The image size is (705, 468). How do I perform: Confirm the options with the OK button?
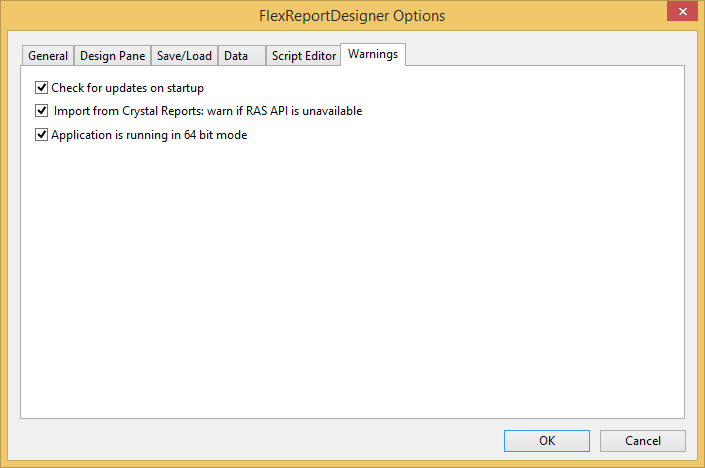coord(547,441)
